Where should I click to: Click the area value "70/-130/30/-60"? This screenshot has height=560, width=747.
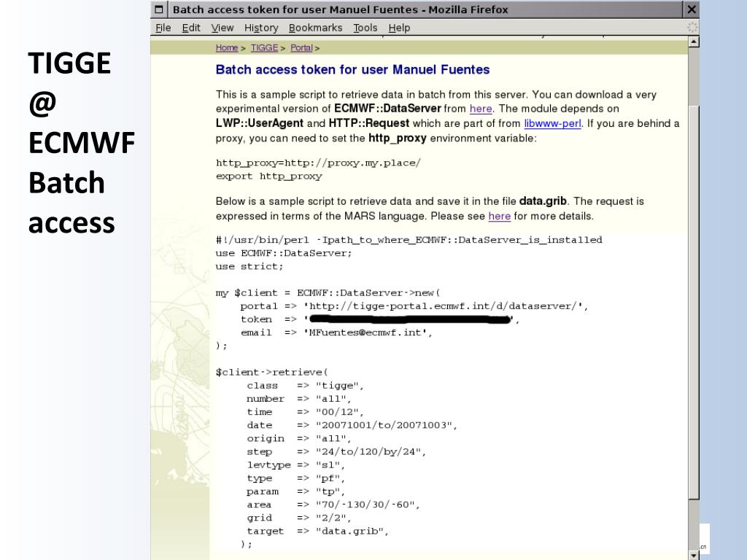click(x=365, y=505)
